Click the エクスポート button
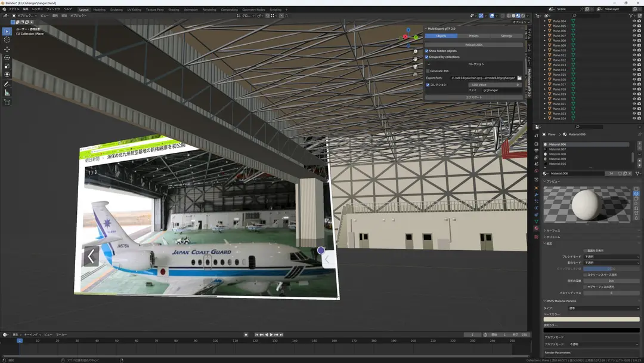The width and height of the screenshot is (644, 363). [x=473, y=97]
